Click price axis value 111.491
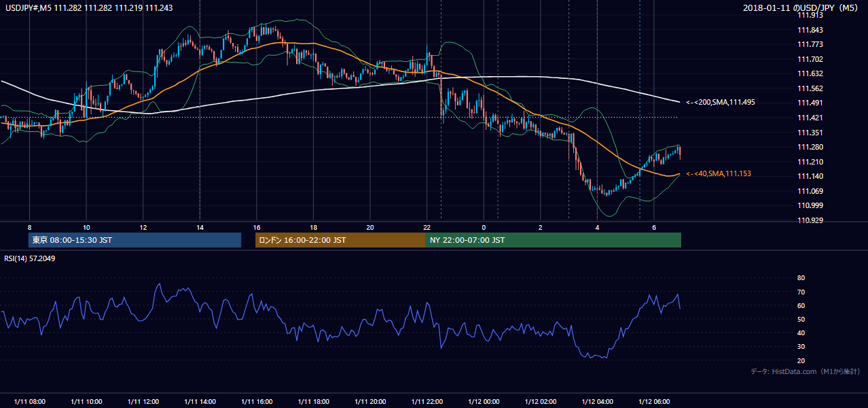 click(x=810, y=103)
